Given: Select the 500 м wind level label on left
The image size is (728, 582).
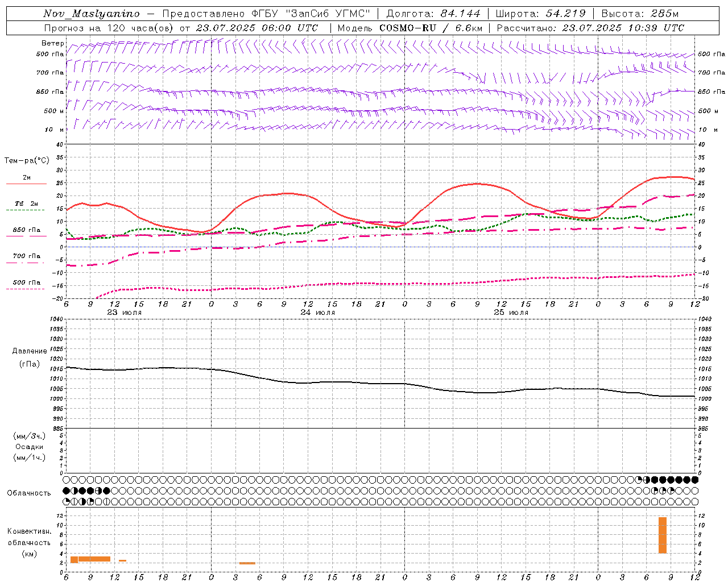Looking at the screenshot, I should [x=54, y=111].
